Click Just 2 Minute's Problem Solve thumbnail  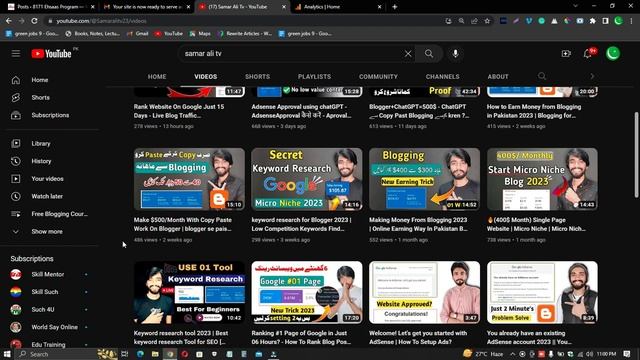tap(542, 292)
